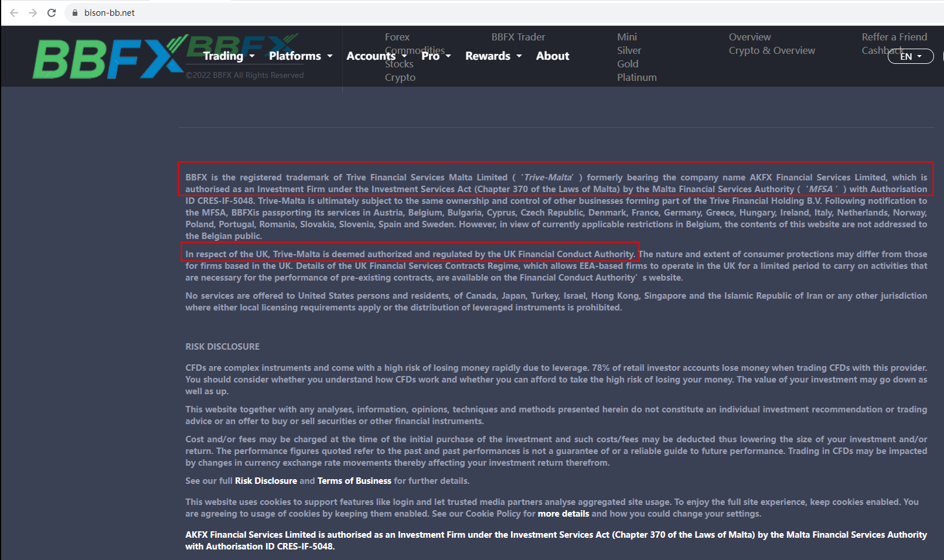This screenshot has width=944, height=560.
Task: Expand the caret next to Trading
Action: pyautogui.click(x=252, y=56)
